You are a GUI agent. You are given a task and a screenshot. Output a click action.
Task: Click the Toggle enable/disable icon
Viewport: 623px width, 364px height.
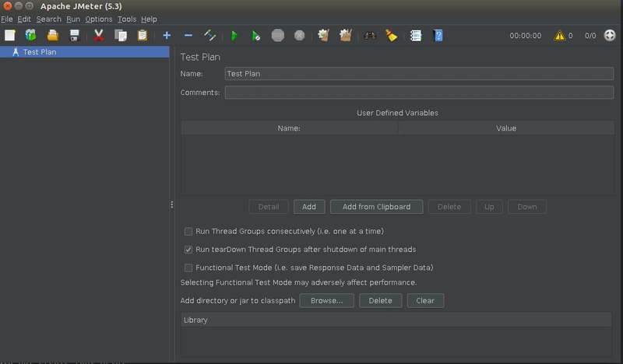coord(209,36)
